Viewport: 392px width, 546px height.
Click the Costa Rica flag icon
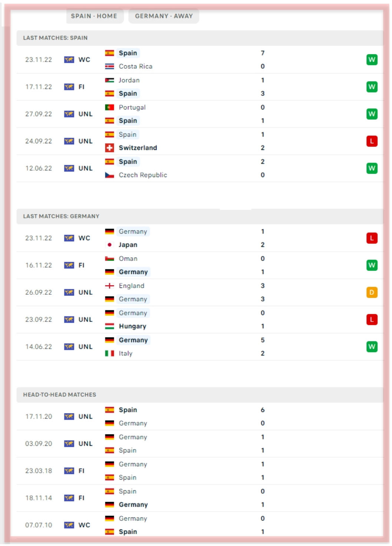[109, 66]
